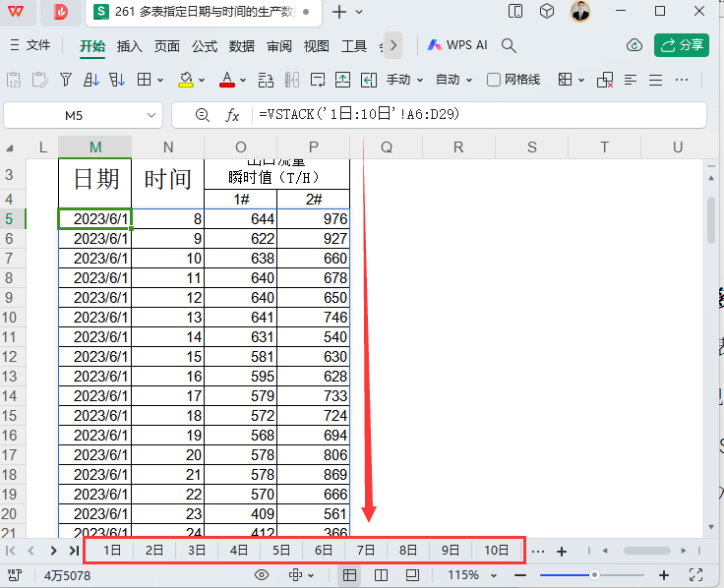Click the duplicate removal icon
This screenshot has width=724, height=588.
click(x=605, y=80)
